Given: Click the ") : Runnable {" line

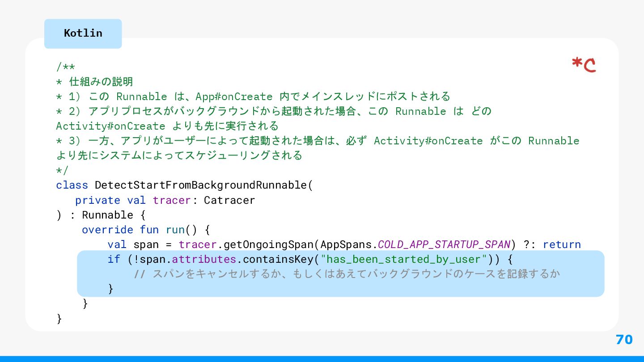Looking at the screenshot, I should coord(101,215).
